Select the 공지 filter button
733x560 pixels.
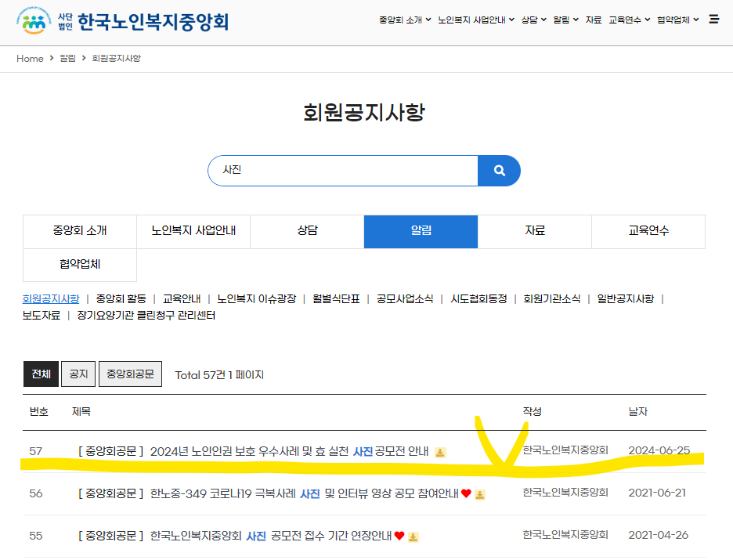(78, 374)
